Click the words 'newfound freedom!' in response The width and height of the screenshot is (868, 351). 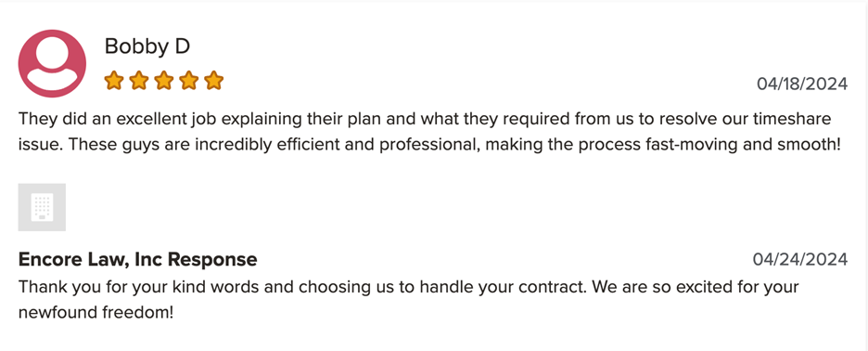tap(96, 313)
